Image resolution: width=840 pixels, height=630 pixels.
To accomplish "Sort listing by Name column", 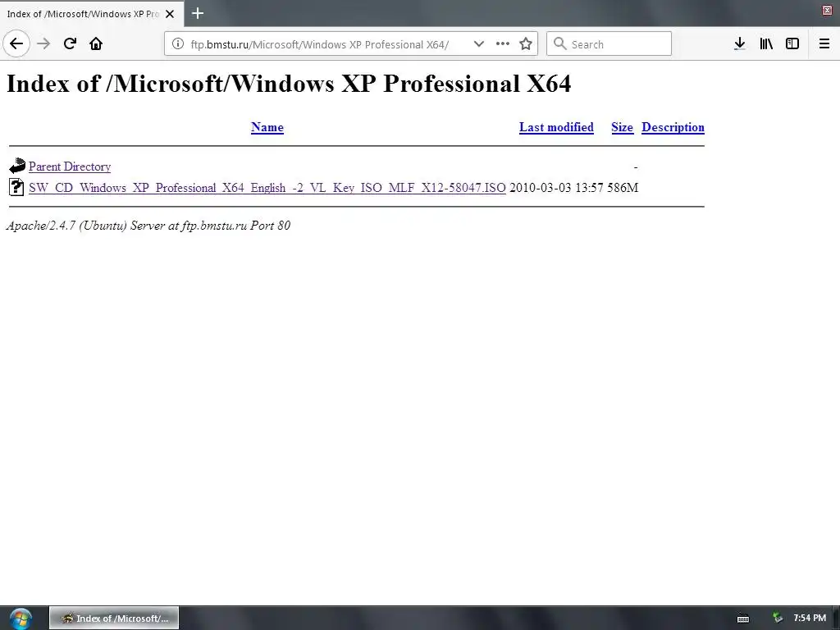I will click(x=267, y=127).
